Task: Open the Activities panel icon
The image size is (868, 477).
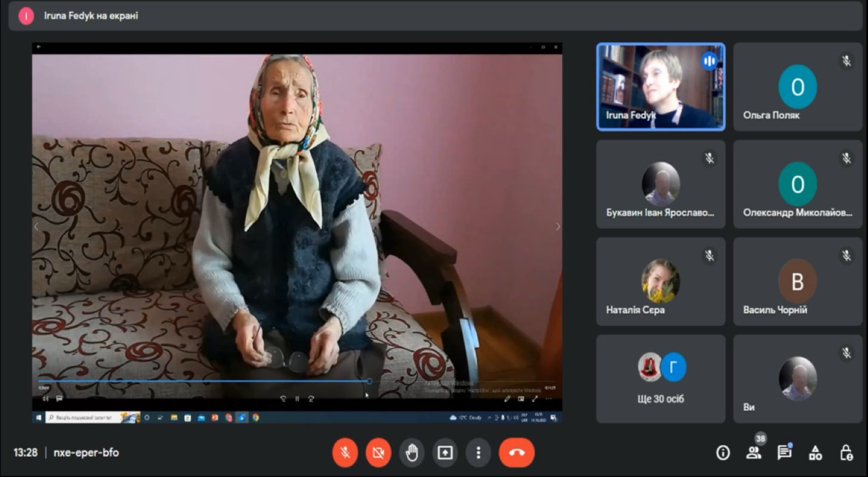Action: pos(816,453)
